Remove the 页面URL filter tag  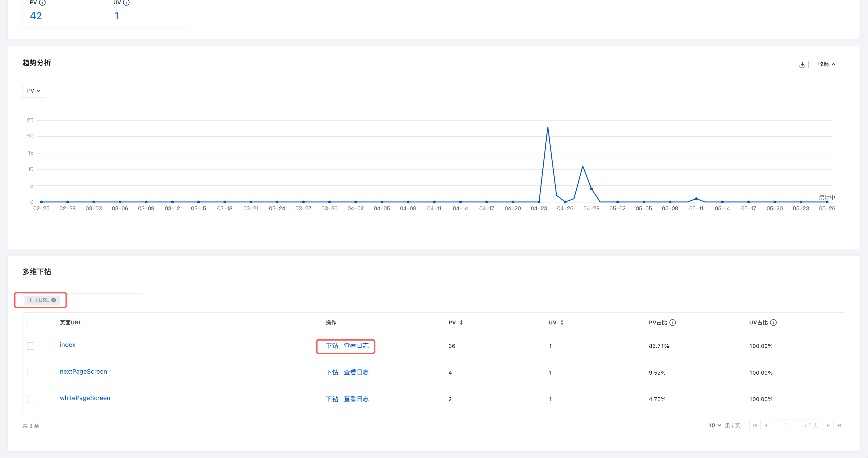tap(53, 300)
